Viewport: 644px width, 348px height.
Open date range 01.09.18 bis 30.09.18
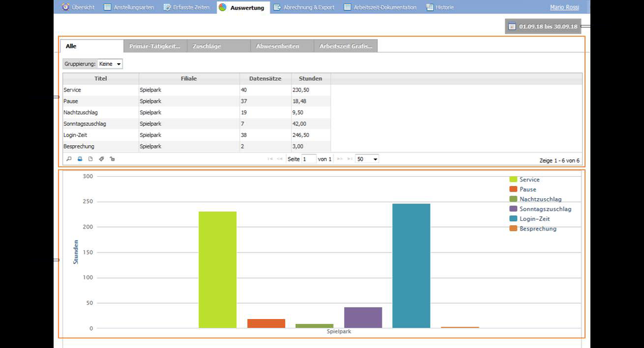coord(543,26)
